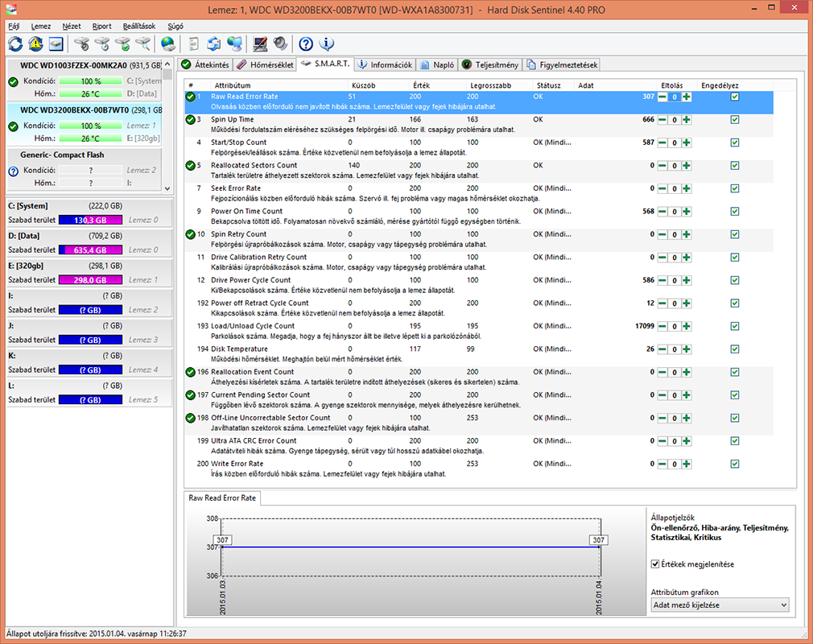Open the Adat mező kijelzése dropdown
Screen dimensions: 813x644
click(x=720, y=605)
